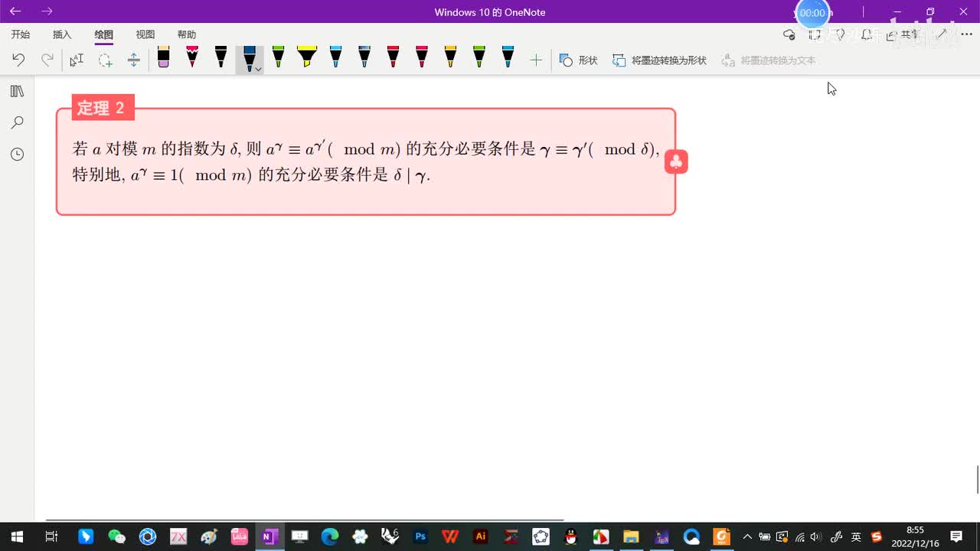Open QQ penguin on taskbar
Screen dimensions: 980x551
(x=570, y=537)
